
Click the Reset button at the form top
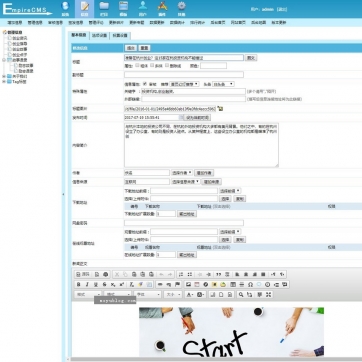point(144,48)
